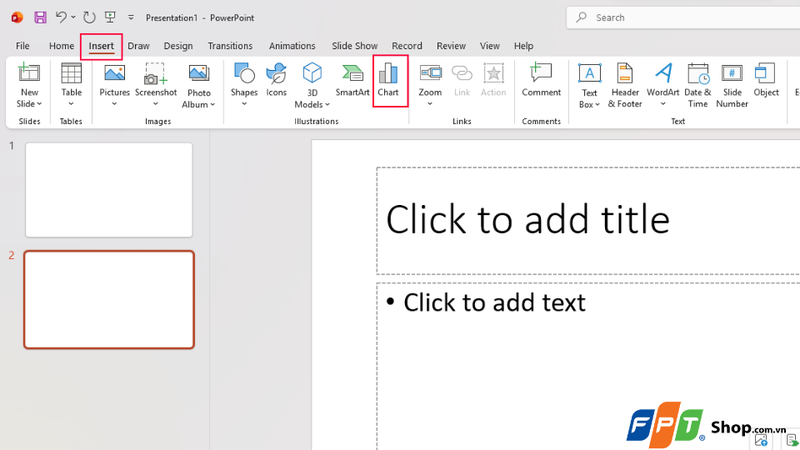Click the Link button
This screenshot has height=450, width=800.
pos(462,80)
